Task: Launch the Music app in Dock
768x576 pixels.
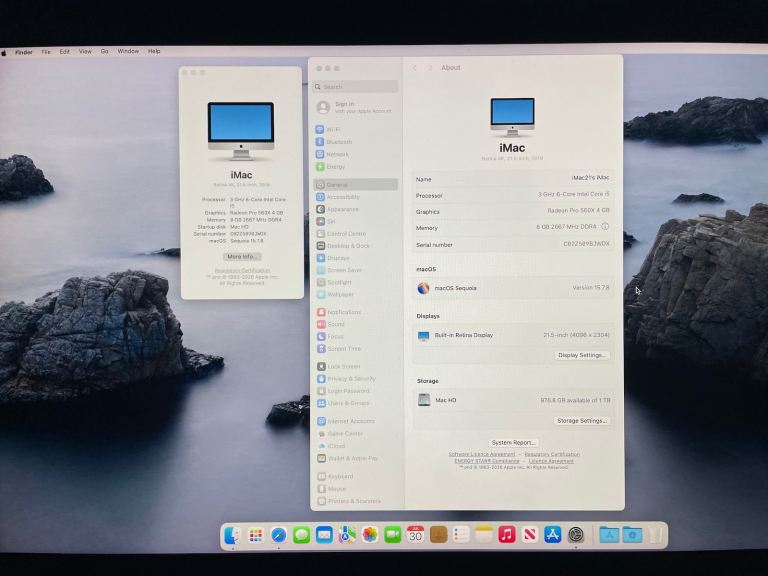Action: tap(506, 534)
